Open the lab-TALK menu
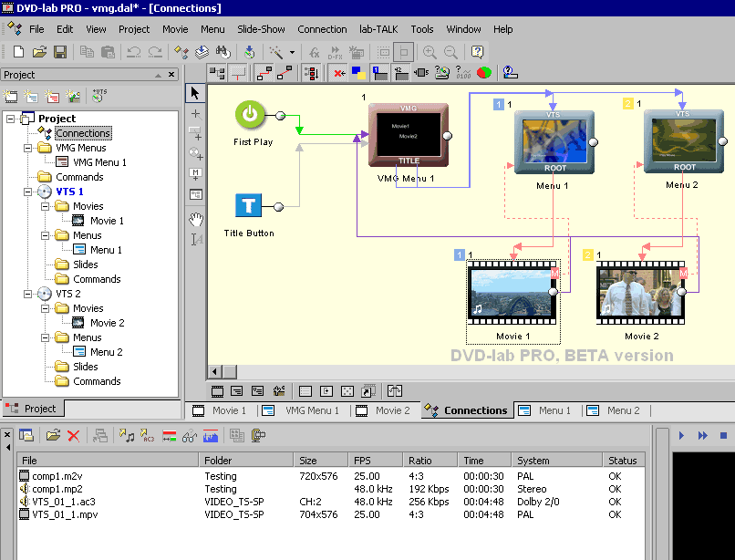Screen dimensions: 735x560 (x=378, y=29)
